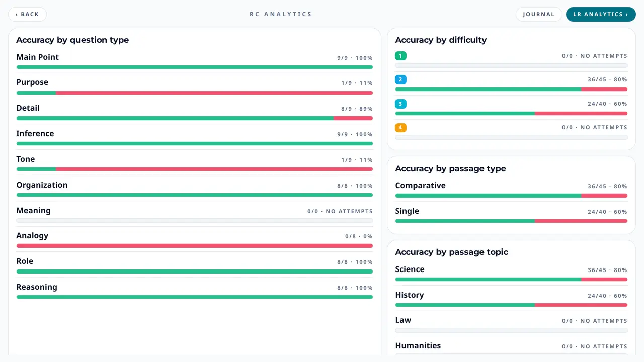The height and width of the screenshot is (362, 644).
Task: Select difficulty level 2 badge
Action: [400, 79]
